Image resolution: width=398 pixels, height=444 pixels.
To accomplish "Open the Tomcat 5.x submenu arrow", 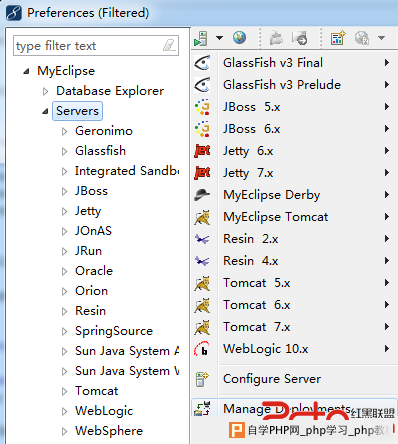I will coord(387,283).
